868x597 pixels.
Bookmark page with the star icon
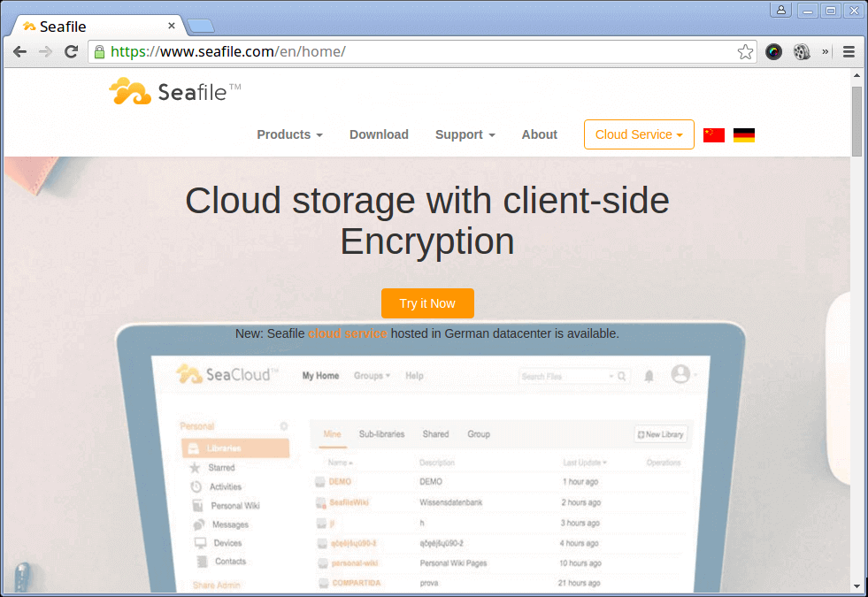(745, 52)
